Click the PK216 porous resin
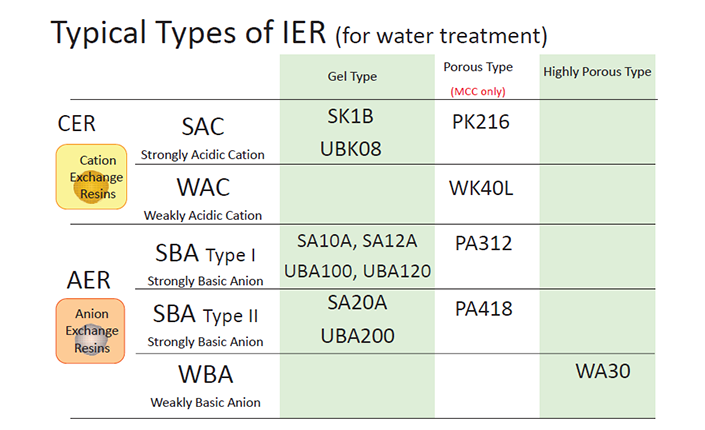The width and height of the screenshot is (705, 430). pyautogui.click(x=481, y=122)
